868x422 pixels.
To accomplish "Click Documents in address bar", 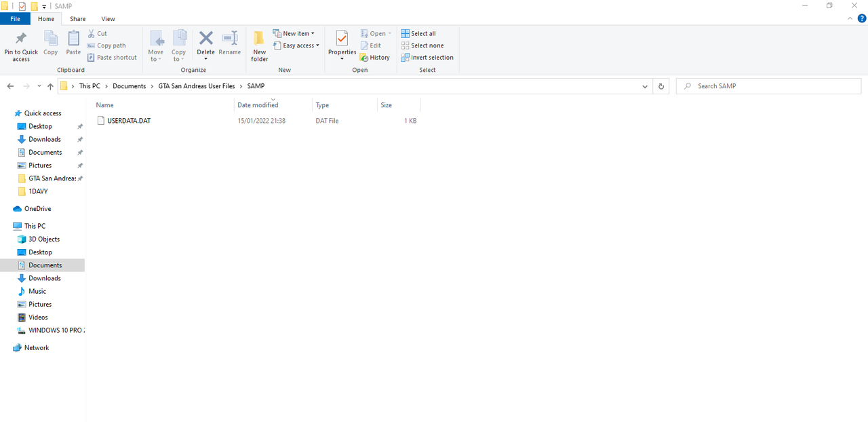I will tap(129, 86).
